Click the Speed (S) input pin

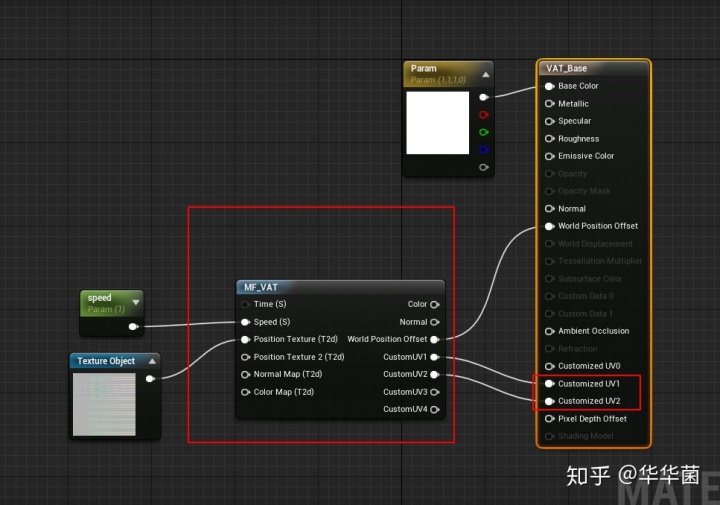click(x=245, y=322)
